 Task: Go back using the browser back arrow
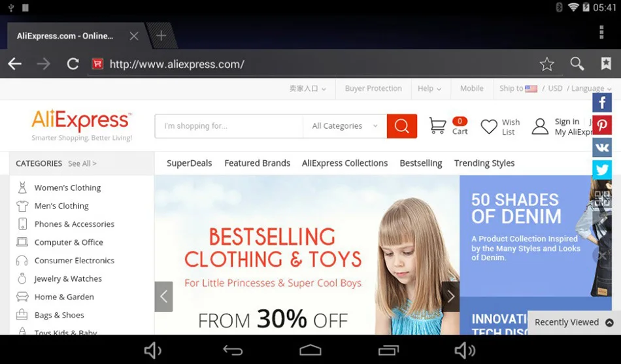point(14,64)
